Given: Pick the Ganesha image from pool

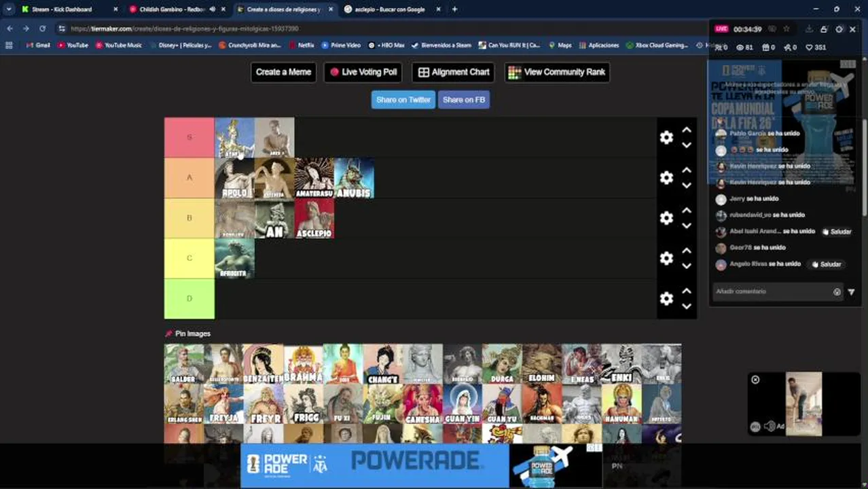Looking at the screenshot, I should click(x=422, y=404).
